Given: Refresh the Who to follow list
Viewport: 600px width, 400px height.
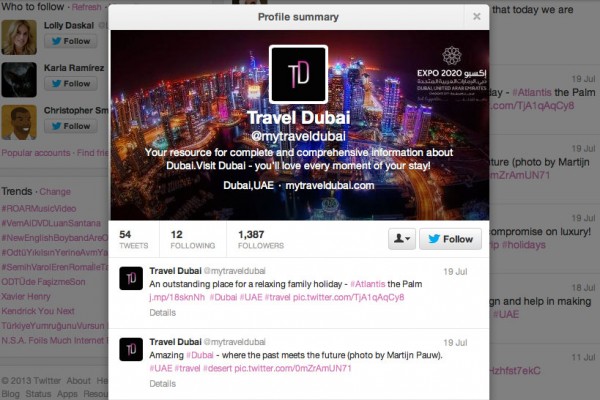Looking at the screenshot, I should (86, 7).
